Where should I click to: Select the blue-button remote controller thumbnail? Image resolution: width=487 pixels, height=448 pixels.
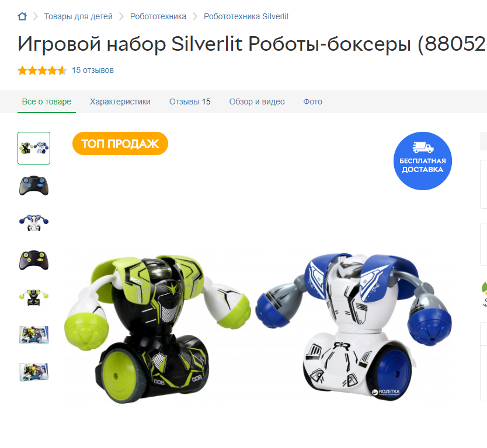point(34,185)
